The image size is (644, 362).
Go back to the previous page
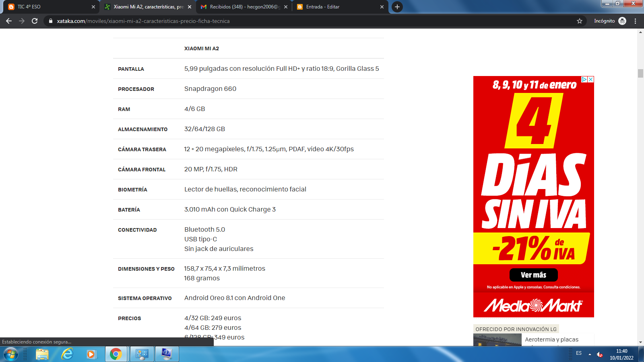(x=9, y=21)
